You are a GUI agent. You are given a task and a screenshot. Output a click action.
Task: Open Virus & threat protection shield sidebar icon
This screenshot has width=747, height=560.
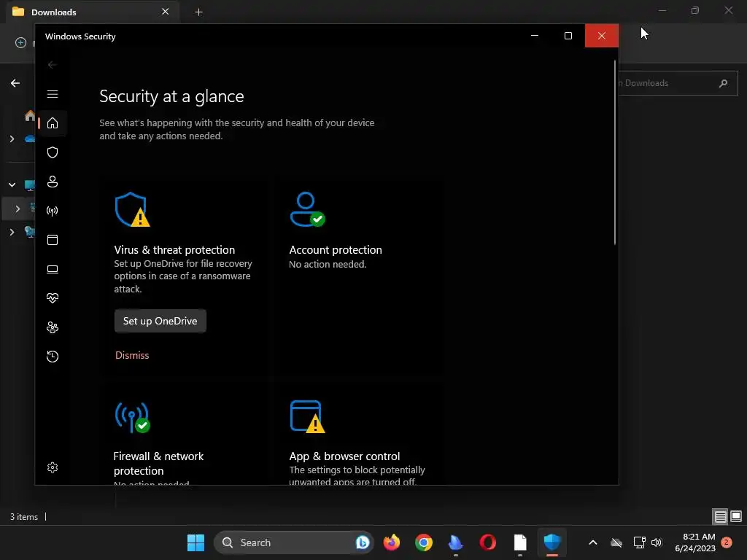(53, 152)
